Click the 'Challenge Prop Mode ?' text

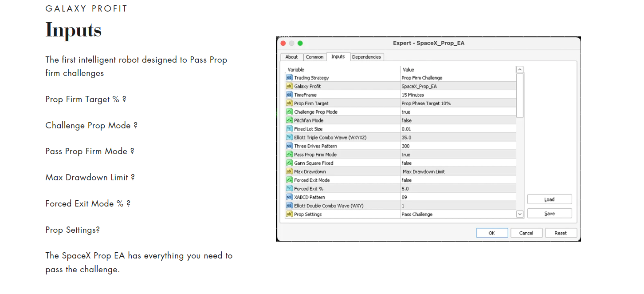coord(91,126)
